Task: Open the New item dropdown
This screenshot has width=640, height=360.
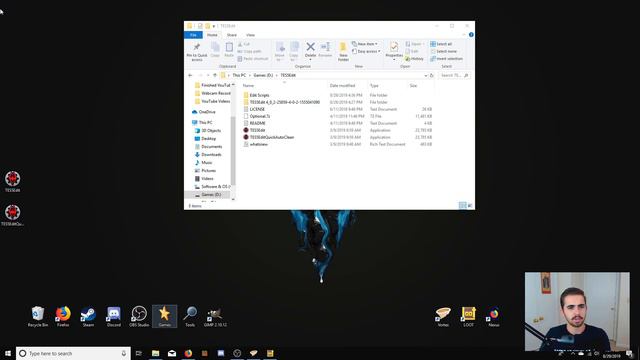Action: click(x=364, y=44)
